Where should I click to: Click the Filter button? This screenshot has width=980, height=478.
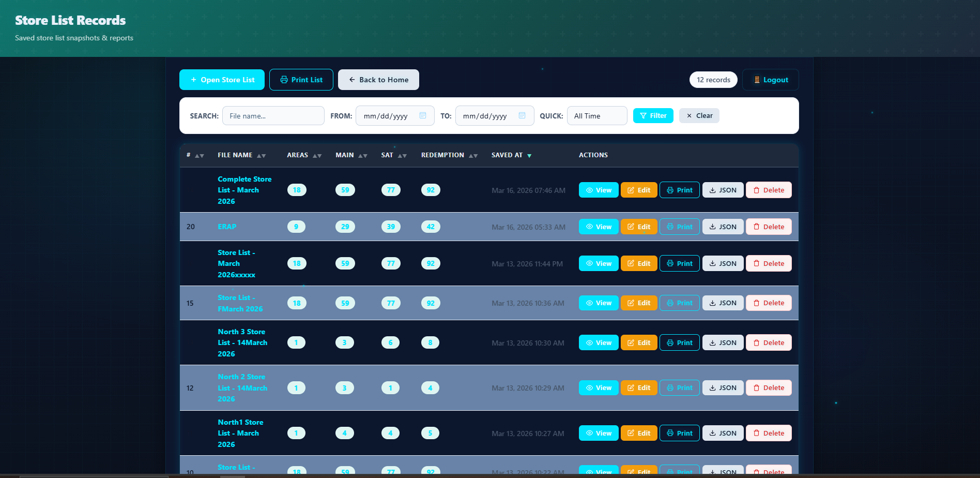coord(653,116)
